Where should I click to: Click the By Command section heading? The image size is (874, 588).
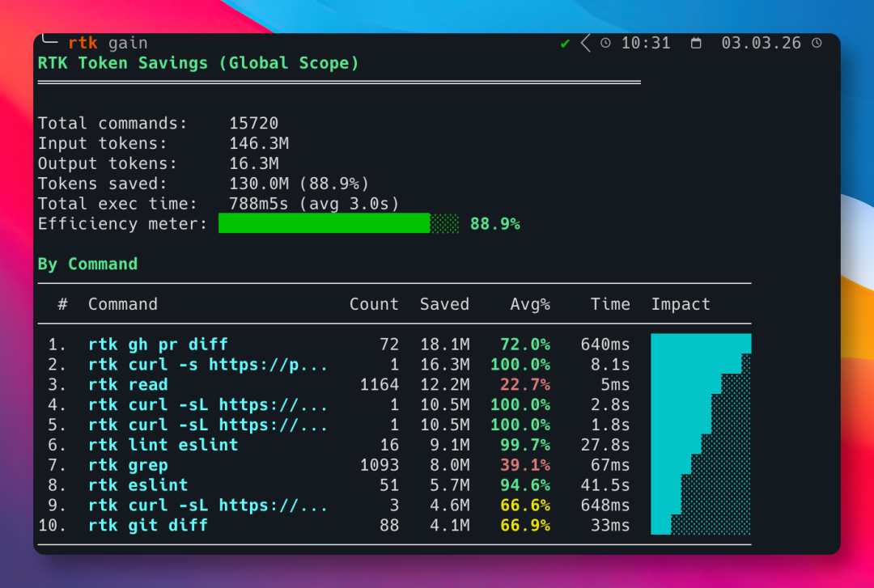click(87, 264)
